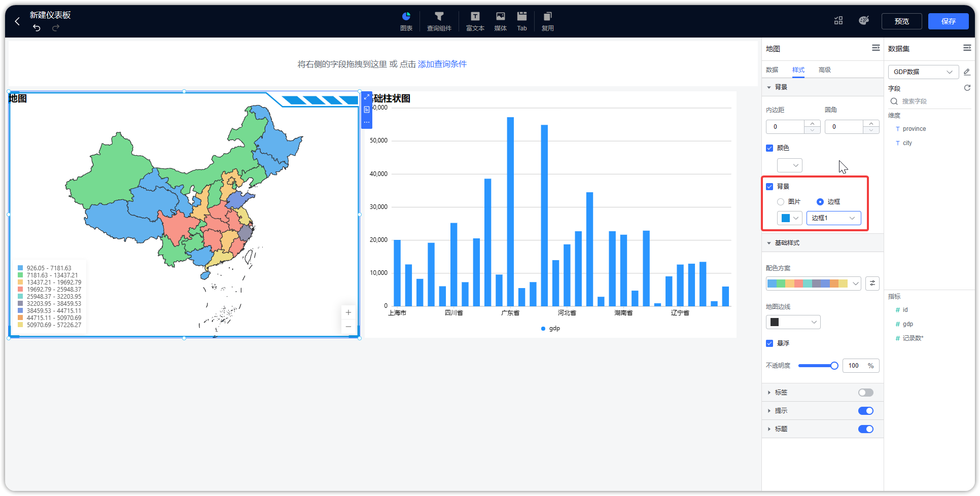The image size is (980, 496).
Task: Open the 地图边线 color dropdown
Action: click(793, 322)
